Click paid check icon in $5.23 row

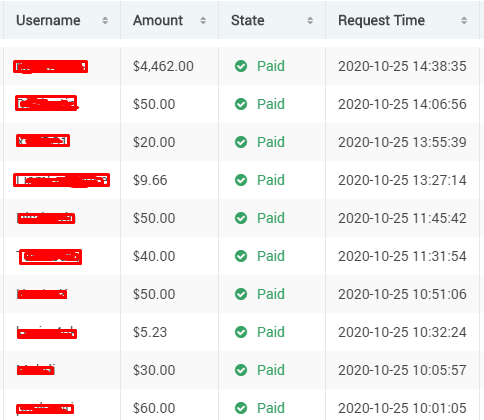[241, 332]
